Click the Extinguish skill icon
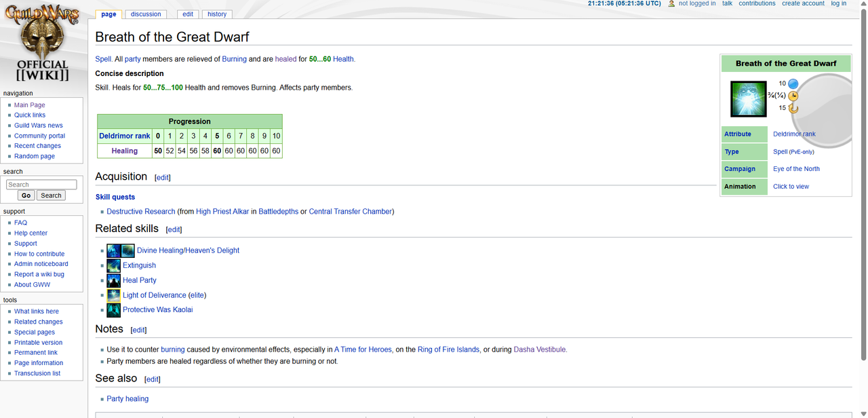This screenshot has width=868, height=418. click(x=113, y=265)
